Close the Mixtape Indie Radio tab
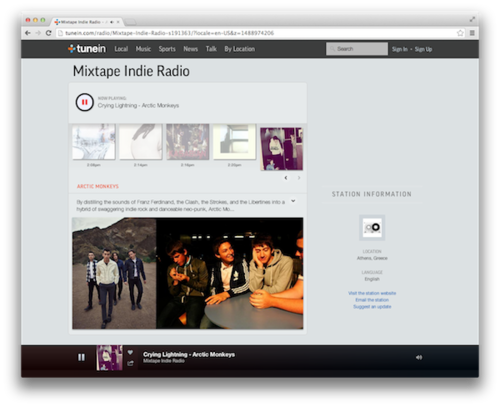Image resolution: width=500 pixels, height=407 pixels. (x=118, y=22)
